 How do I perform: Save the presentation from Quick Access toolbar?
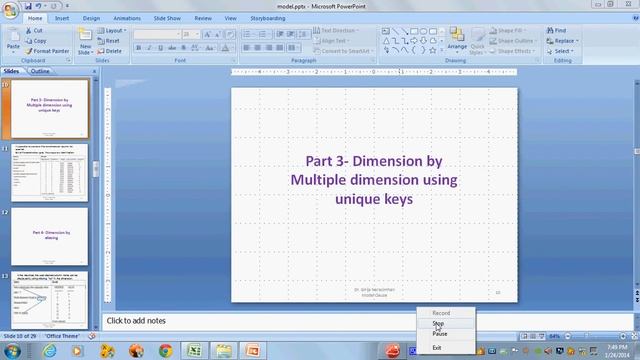pos(28,6)
